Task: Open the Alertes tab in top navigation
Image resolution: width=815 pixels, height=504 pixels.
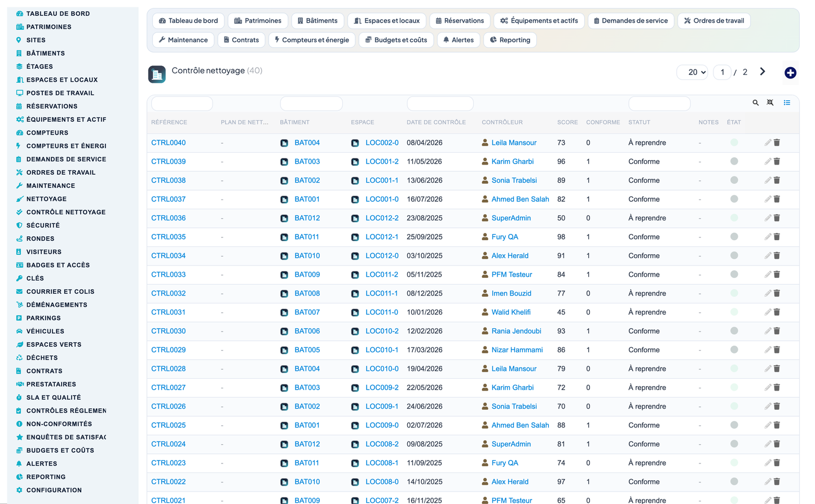Action: [x=458, y=40]
